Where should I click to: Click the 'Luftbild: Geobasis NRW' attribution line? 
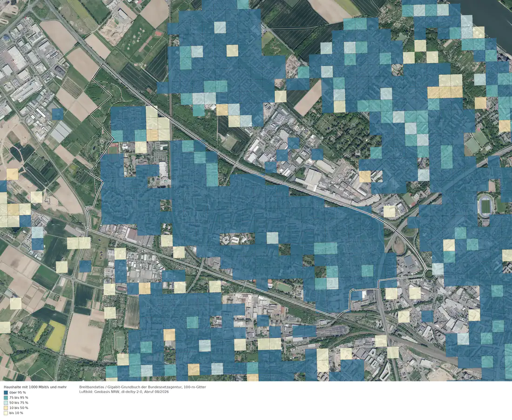click(124, 392)
